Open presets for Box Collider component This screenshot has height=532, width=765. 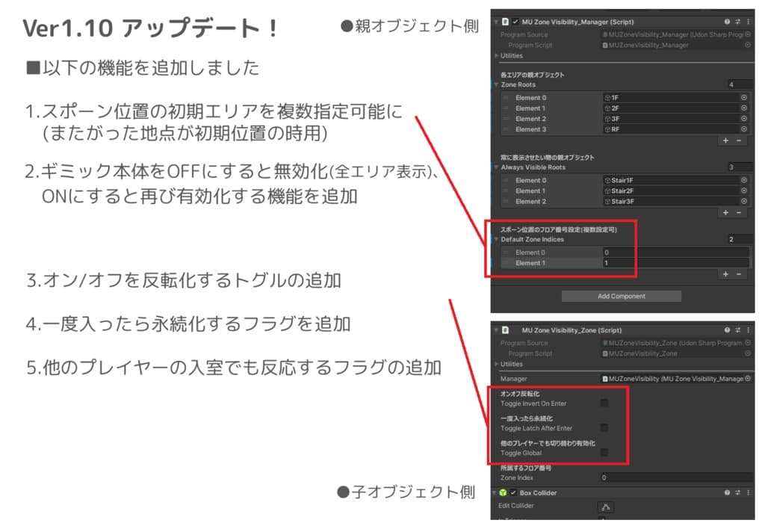point(737,492)
